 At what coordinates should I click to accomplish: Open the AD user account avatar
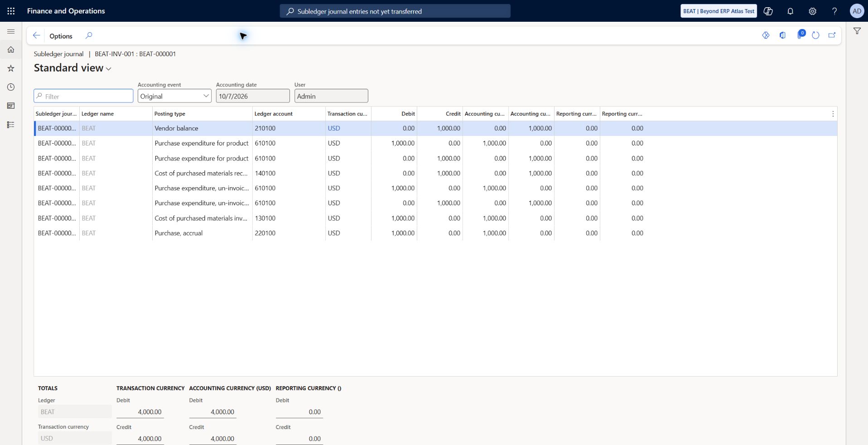pyautogui.click(x=857, y=11)
